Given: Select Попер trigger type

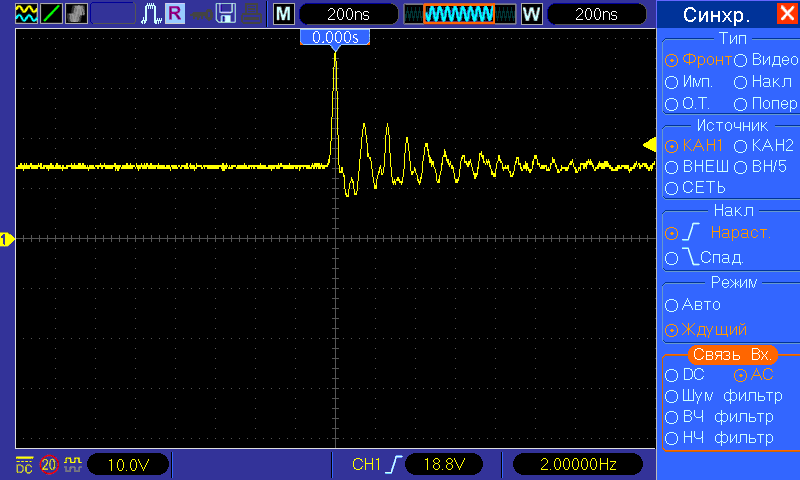Looking at the screenshot, I should pyautogui.click(x=766, y=104).
